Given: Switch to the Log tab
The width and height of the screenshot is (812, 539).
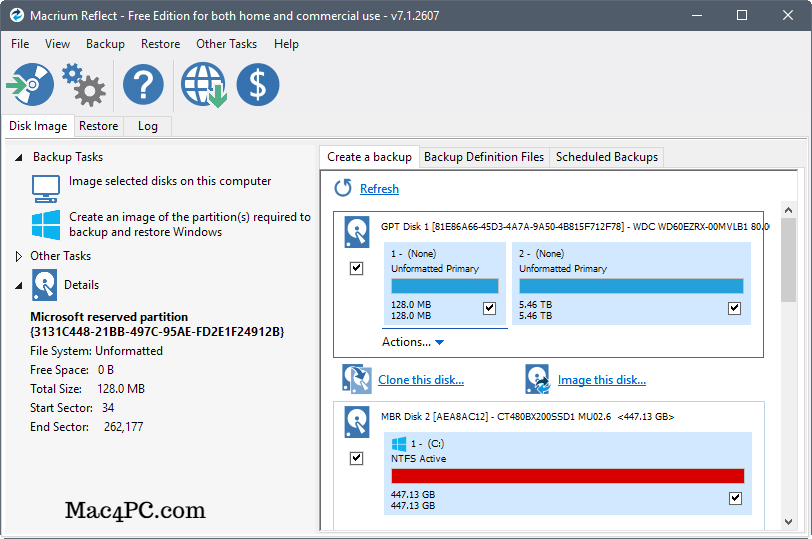Looking at the screenshot, I should point(148,126).
